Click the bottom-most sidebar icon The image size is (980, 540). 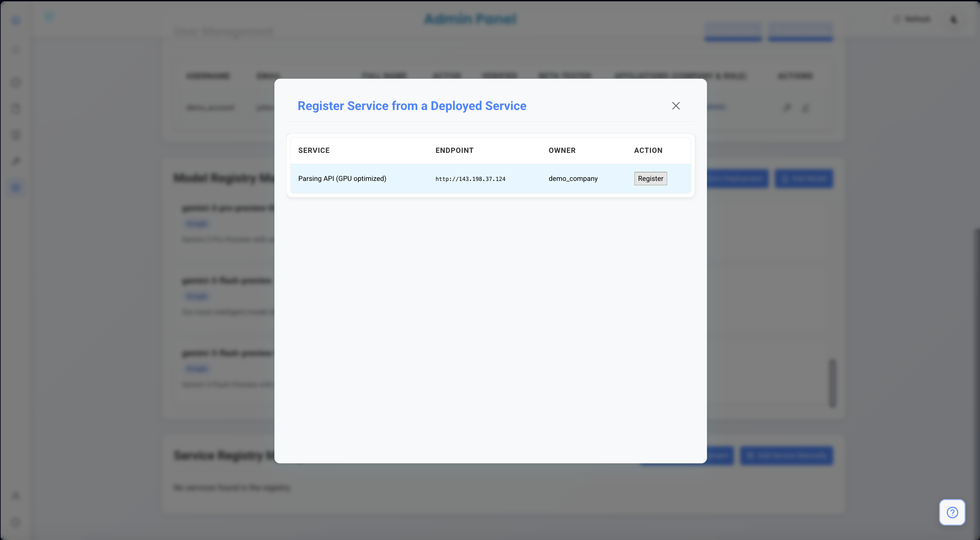16,522
